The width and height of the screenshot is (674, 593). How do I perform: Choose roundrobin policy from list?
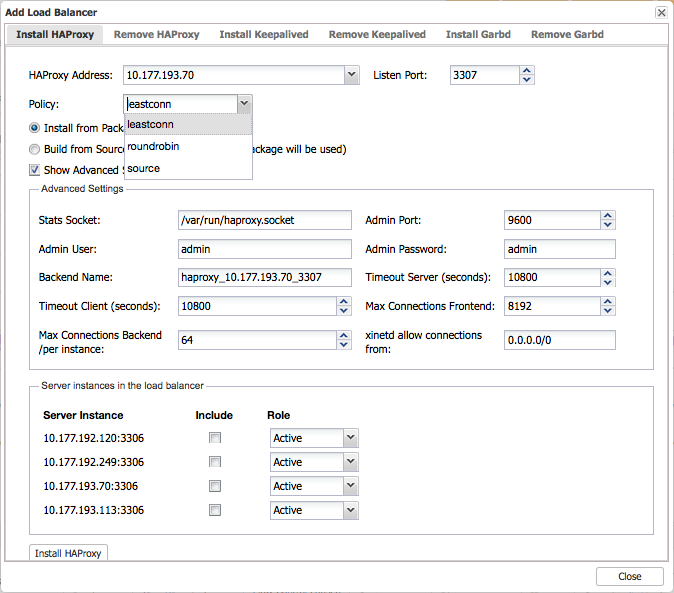click(188, 147)
